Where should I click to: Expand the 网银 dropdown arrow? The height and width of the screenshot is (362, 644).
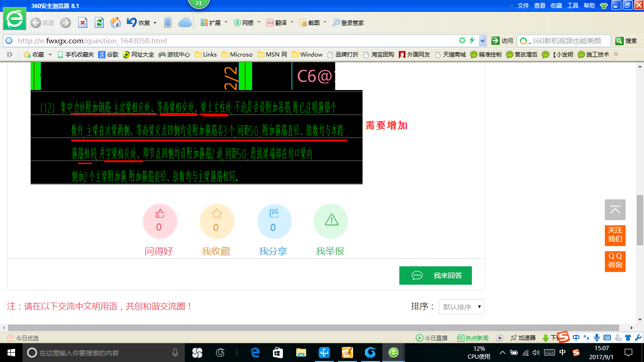(259, 22)
